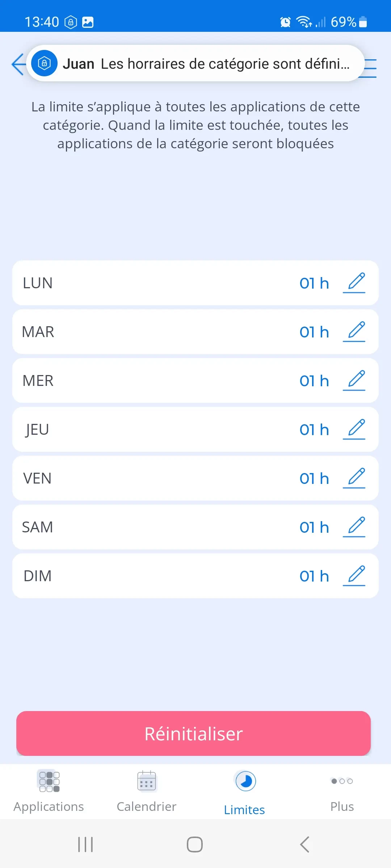
Task: Select the Limites tab
Action: pos(245,792)
